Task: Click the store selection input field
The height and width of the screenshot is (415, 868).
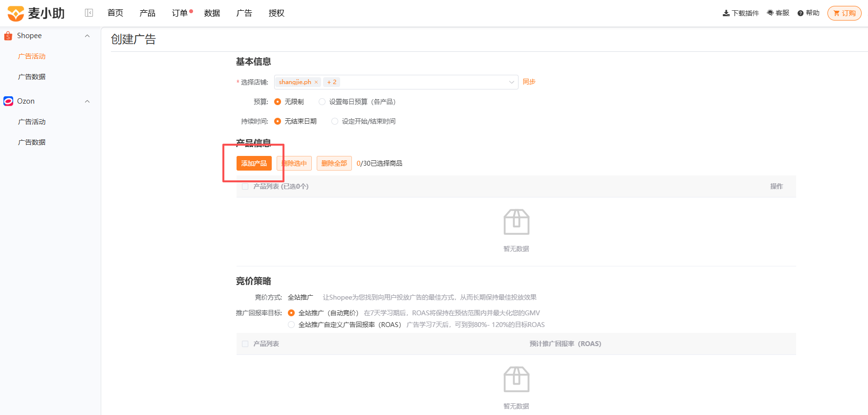Action: click(x=396, y=82)
